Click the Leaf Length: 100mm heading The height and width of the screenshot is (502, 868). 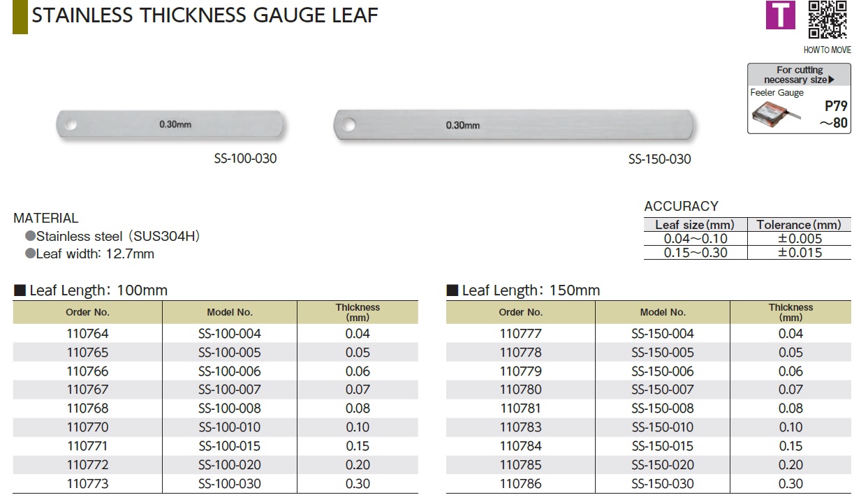98,290
